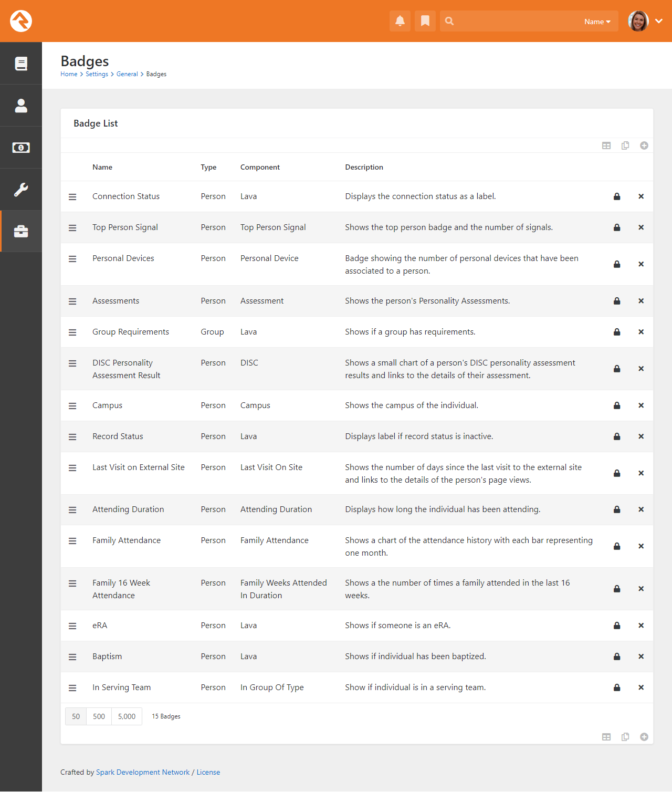Grab reorder handle for Connection Status row
Image resolution: width=672 pixels, height=792 pixels.
pyautogui.click(x=72, y=197)
